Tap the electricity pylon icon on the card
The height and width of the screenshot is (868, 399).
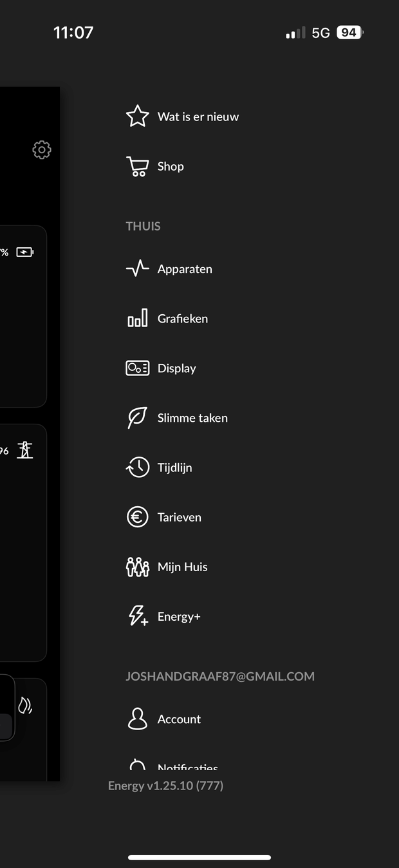tap(25, 449)
